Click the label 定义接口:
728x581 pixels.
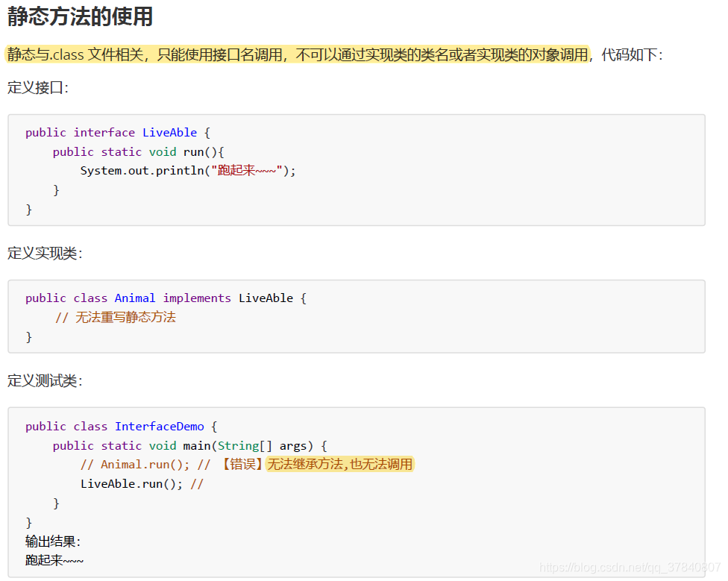[38, 88]
